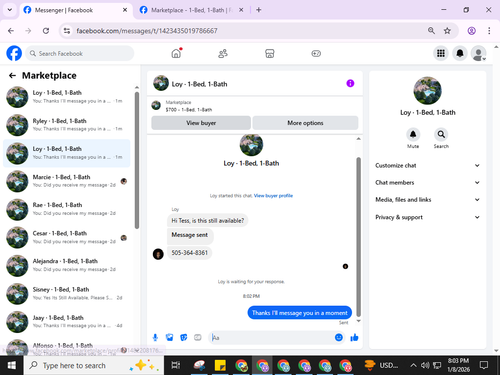The width and height of the screenshot is (500, 375).
Task: Open Jaay - 1-Bed, 1-Bath conversation
Action: point(67,322)
